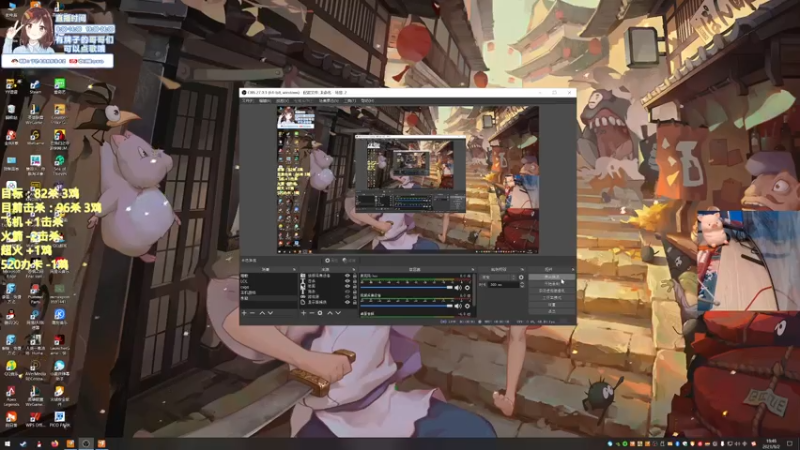Move selected source up in Sources panel
Screen dimensions: 800x450
click(x=330, y=313)
